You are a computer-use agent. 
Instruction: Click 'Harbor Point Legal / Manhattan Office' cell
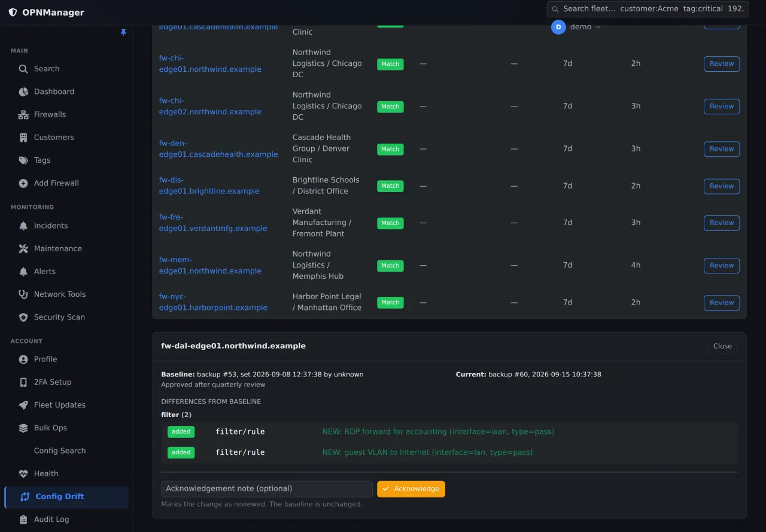coord(327,302)
